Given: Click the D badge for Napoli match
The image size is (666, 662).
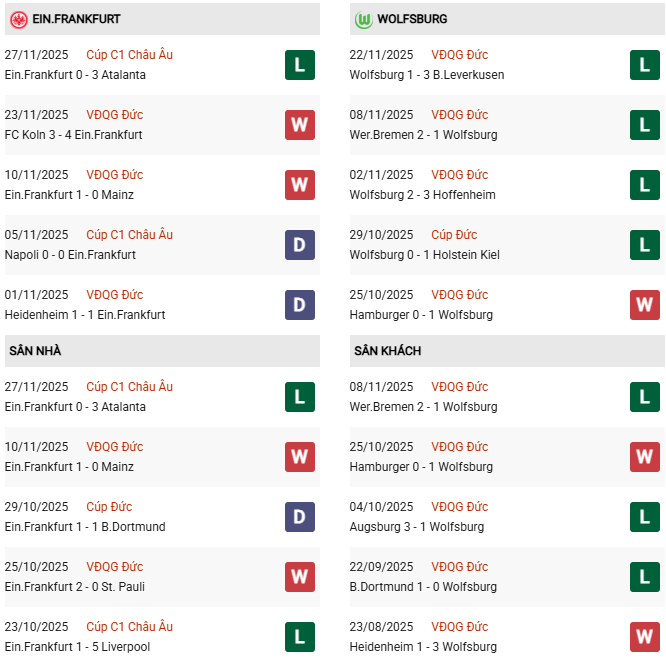Looking at the screenshot, I should pos(299,245).
